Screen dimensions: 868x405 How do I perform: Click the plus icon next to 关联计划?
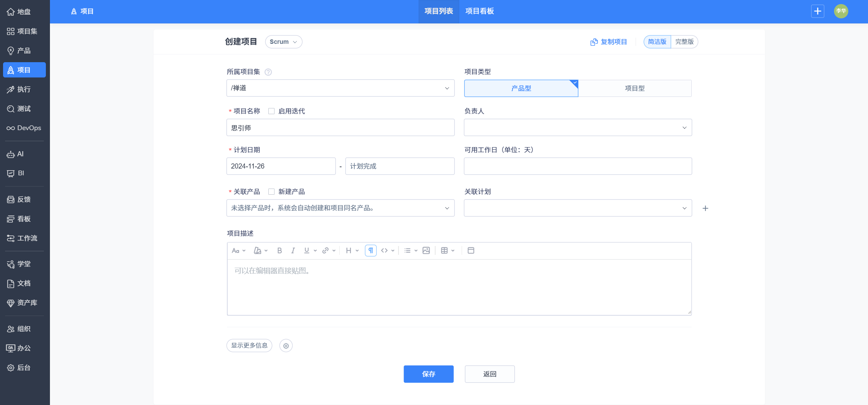[x=705, y=208]
